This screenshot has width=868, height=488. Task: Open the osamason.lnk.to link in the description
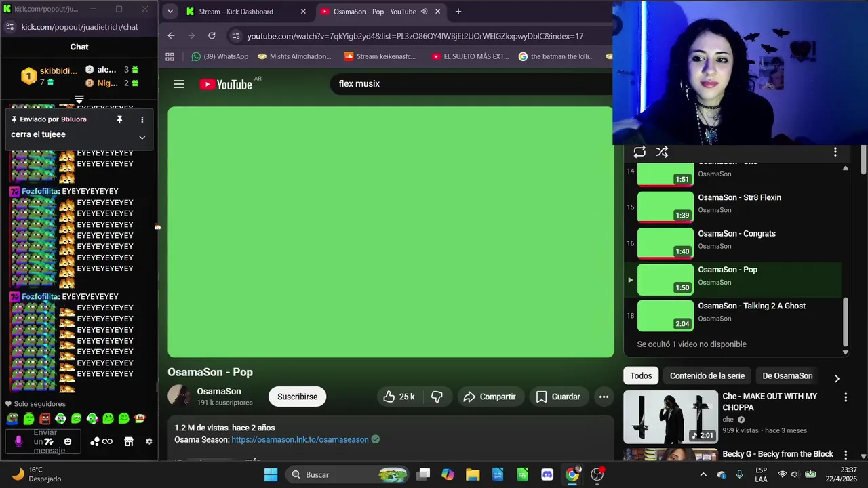click(x=300, y=439)
